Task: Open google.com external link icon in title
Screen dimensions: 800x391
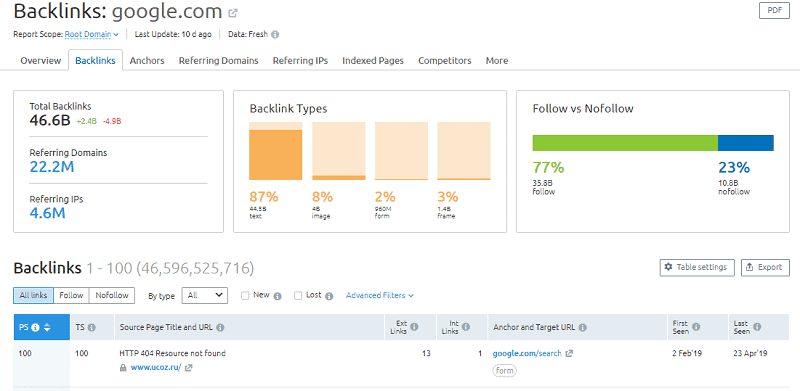Action: point(233,13)
